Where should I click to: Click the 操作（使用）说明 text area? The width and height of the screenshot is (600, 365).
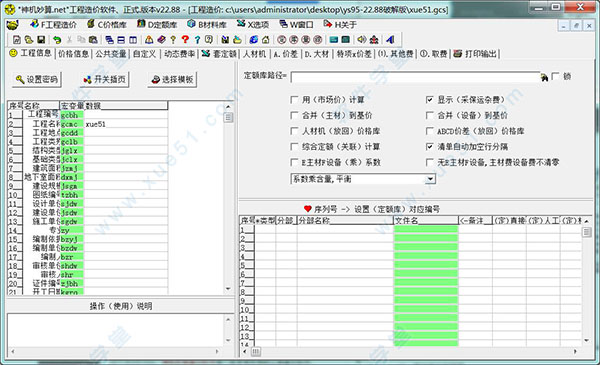(x=116, y=330)
